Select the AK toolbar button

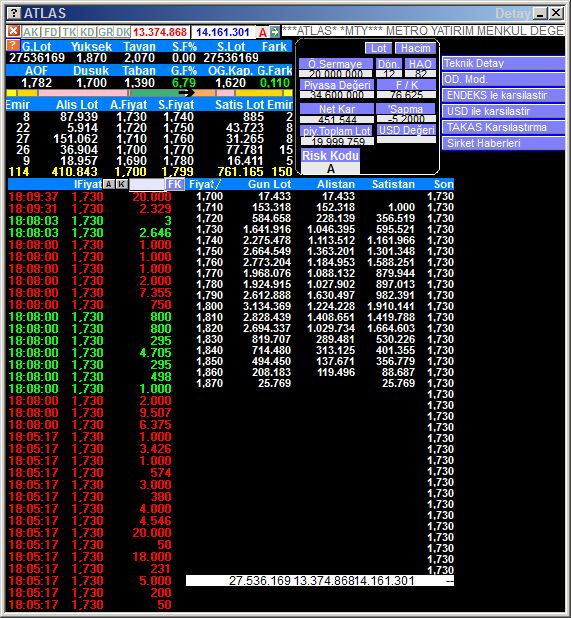tap(31, 32)
